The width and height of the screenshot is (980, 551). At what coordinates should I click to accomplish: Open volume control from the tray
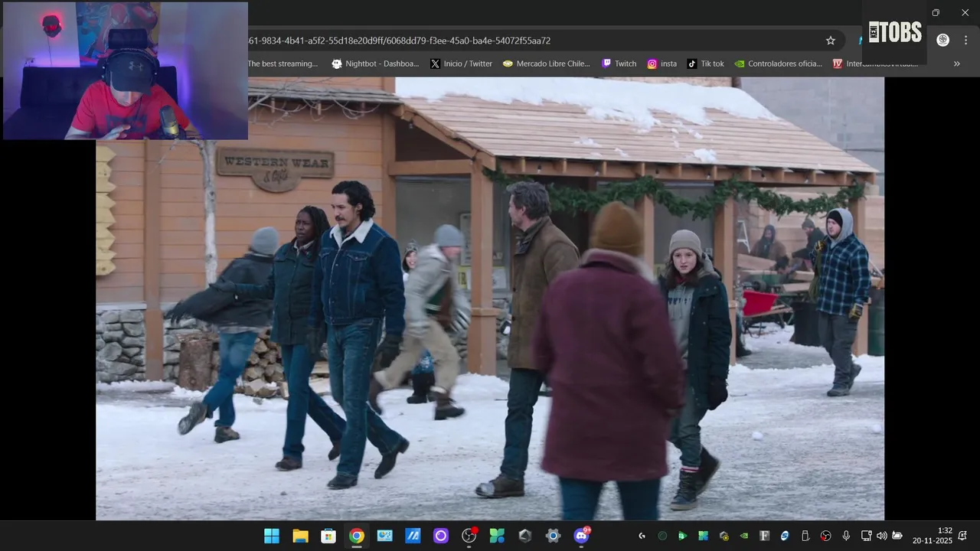click(x=881, y=536)
